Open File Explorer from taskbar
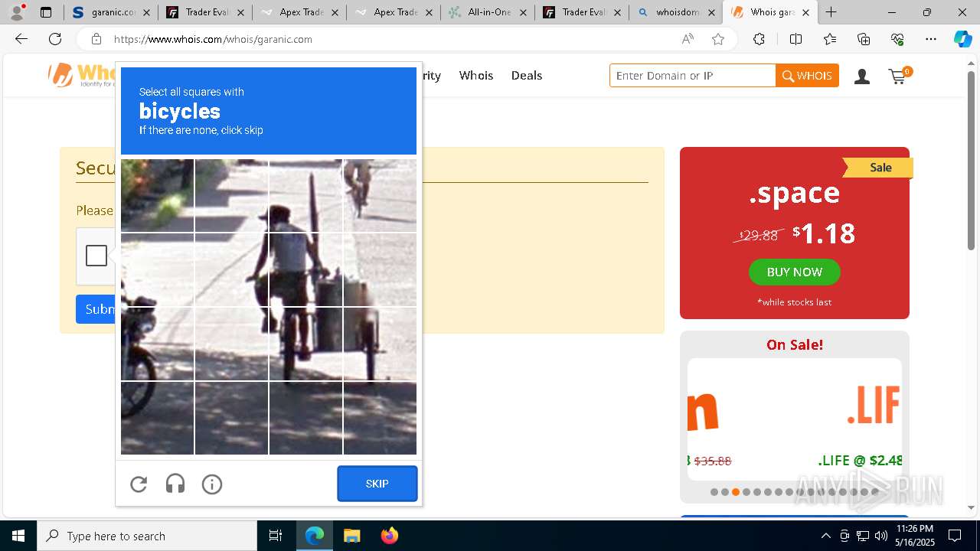This screenshot has width=980, height=551. point(351,536)
